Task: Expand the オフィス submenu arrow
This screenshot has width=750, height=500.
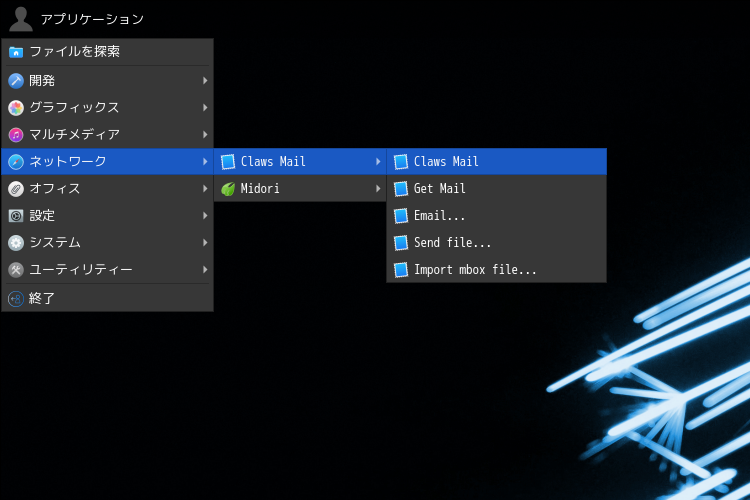Action: pyautogui.click(x=205, y=189)
